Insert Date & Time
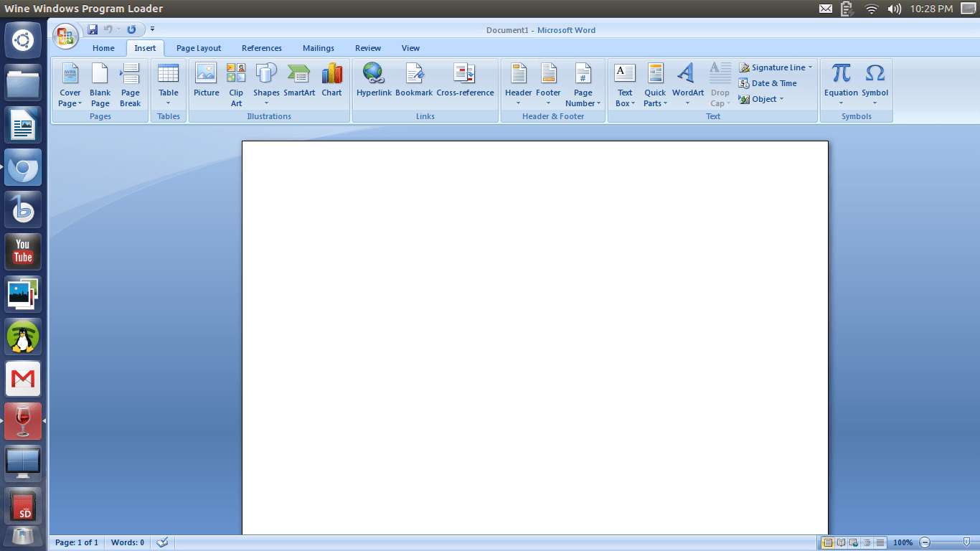This screenshot has height=551, width=980. click(x=768, y=83)
